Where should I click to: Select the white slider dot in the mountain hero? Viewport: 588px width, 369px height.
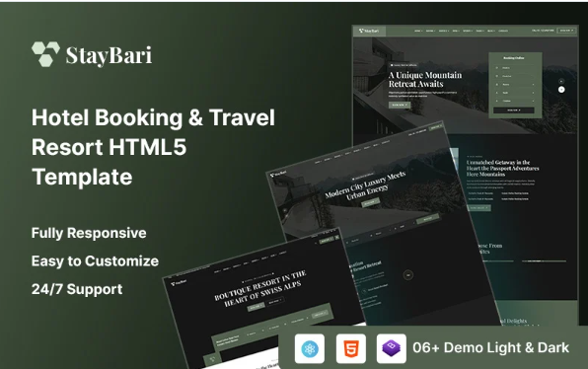coord(561,89)
